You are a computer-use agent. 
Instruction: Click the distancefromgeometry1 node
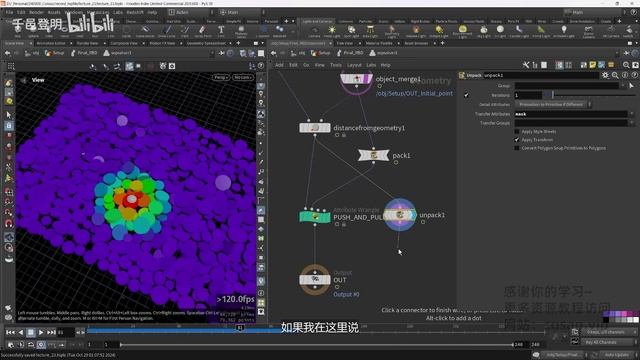[x=315, y=128]
